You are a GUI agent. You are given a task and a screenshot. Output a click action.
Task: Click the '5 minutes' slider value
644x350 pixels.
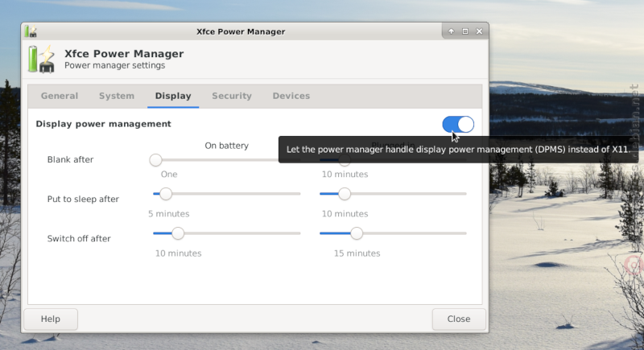click(169, 214)
